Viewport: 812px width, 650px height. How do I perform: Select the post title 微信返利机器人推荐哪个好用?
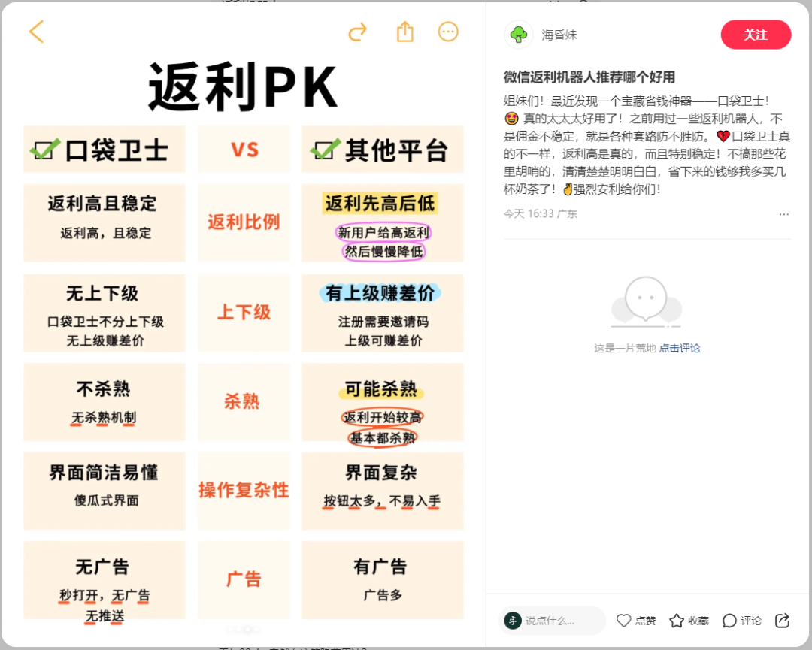[x=589, y=77]
